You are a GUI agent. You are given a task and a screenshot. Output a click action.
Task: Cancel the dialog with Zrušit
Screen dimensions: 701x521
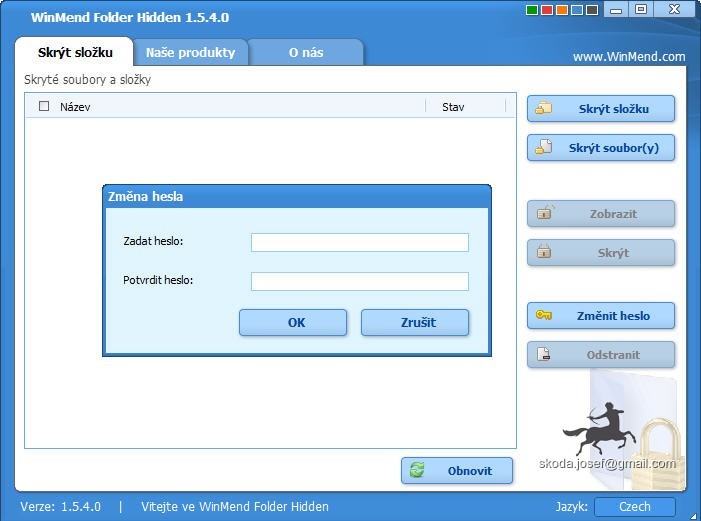coord(415,322)
